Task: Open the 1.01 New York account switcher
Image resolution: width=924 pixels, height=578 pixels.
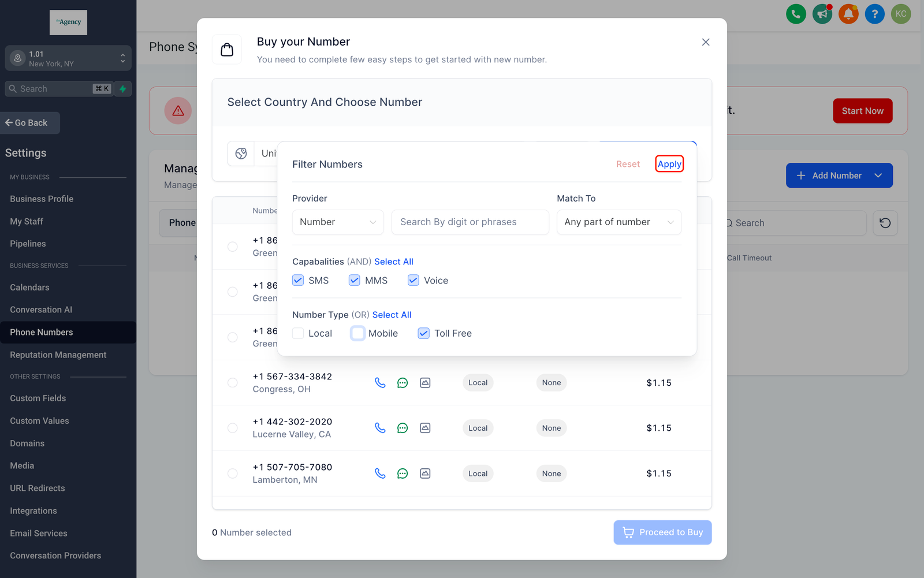Action: point(68,58)
